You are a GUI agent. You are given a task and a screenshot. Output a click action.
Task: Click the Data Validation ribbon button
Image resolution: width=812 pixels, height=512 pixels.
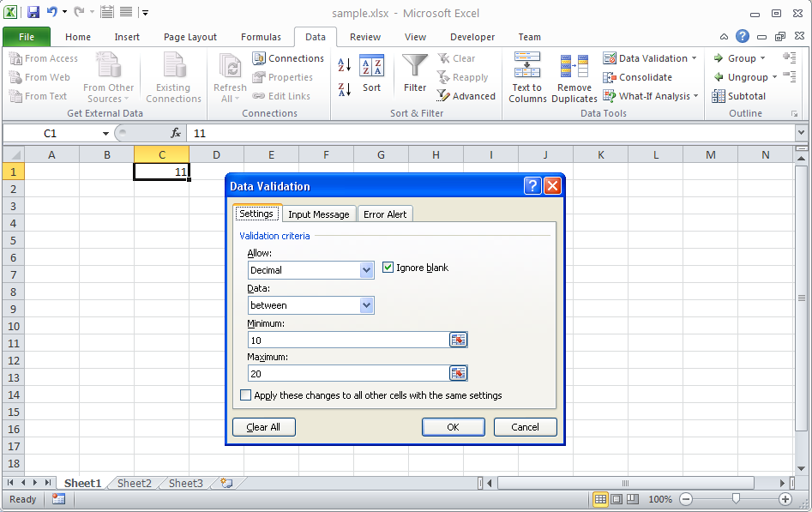[x=646, y=58]
